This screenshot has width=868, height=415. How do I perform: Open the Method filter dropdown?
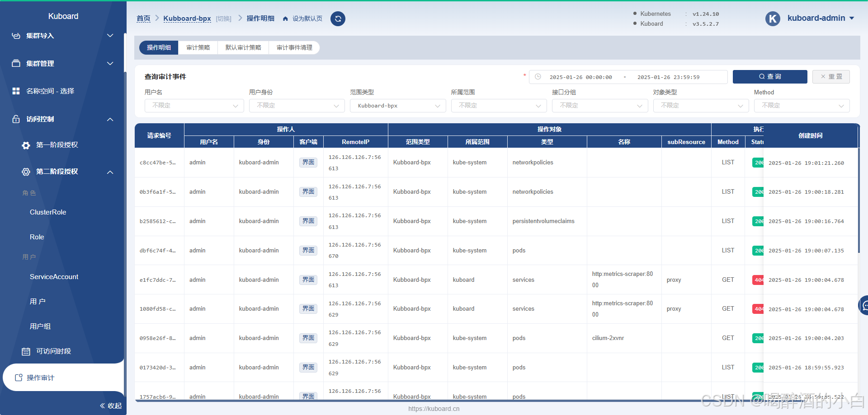pos(802,106)
